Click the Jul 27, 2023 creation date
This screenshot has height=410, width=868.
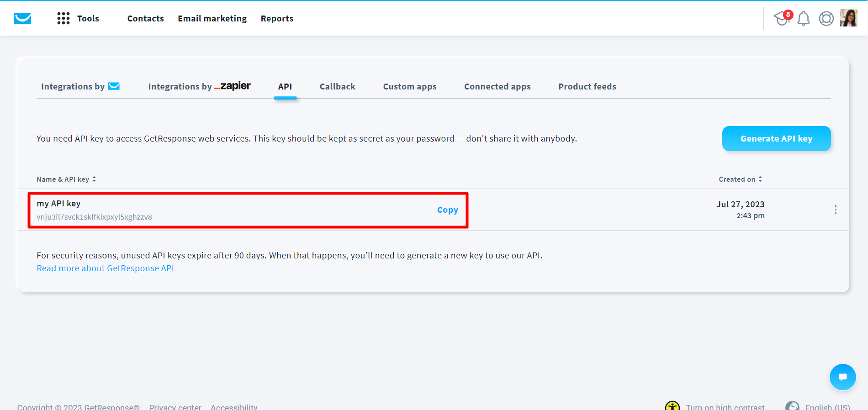click(741, 205)
